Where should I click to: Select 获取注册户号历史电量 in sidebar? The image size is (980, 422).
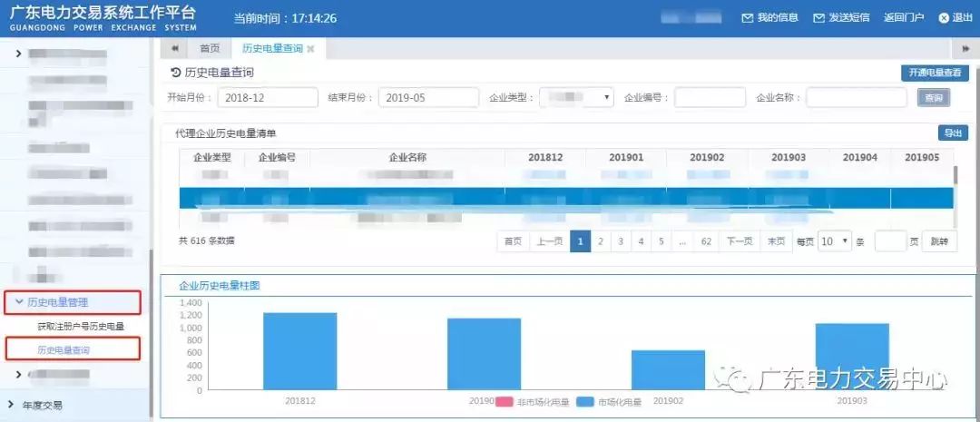(x=81, y=326)
